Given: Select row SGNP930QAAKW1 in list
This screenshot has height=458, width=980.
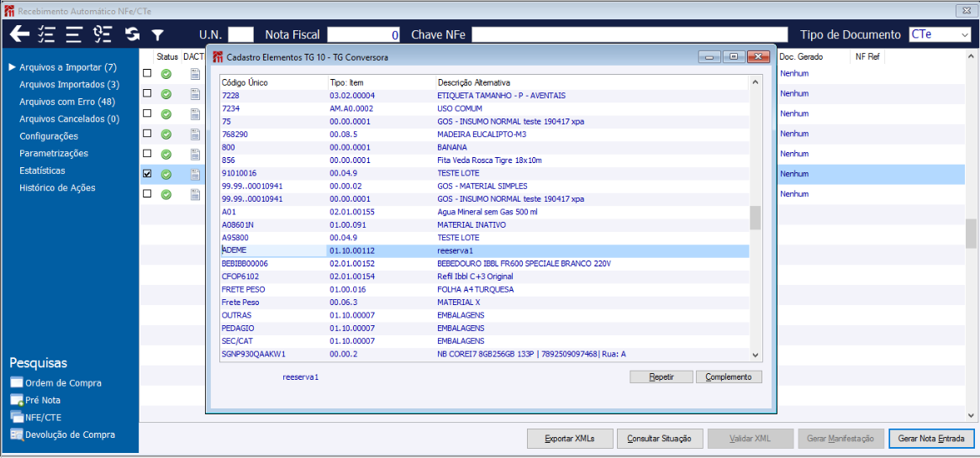Looking at the screenshot, I should coord(485,355).
